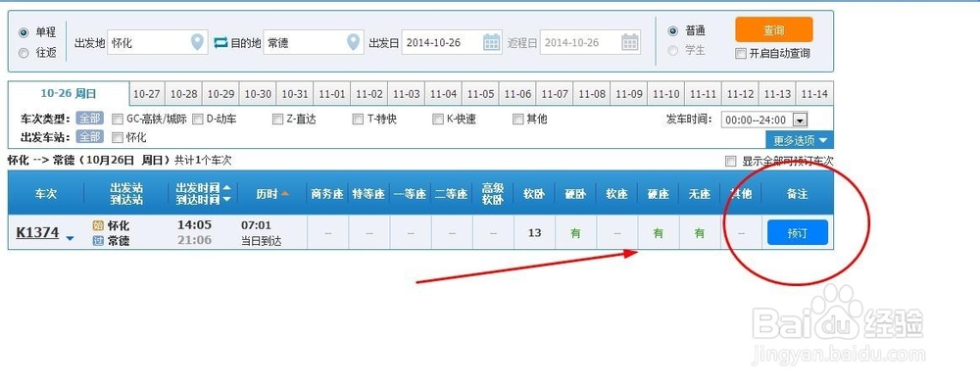
Task: Switch to the 11-03 date tab
Action: click(x=407, y=94)
